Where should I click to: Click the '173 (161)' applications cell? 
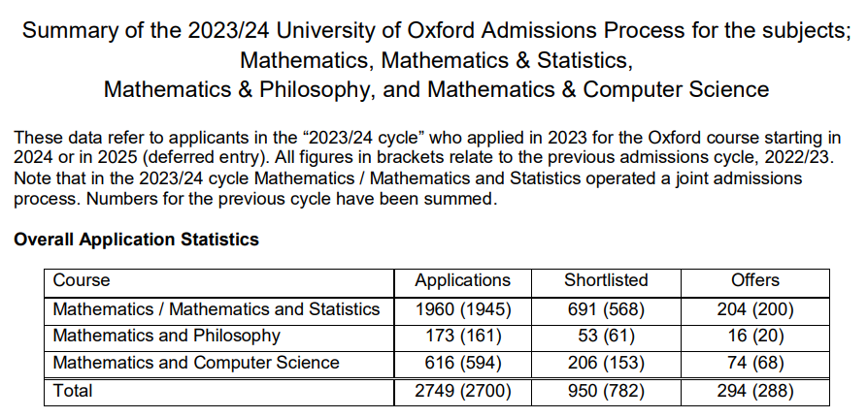coord(463,336)
